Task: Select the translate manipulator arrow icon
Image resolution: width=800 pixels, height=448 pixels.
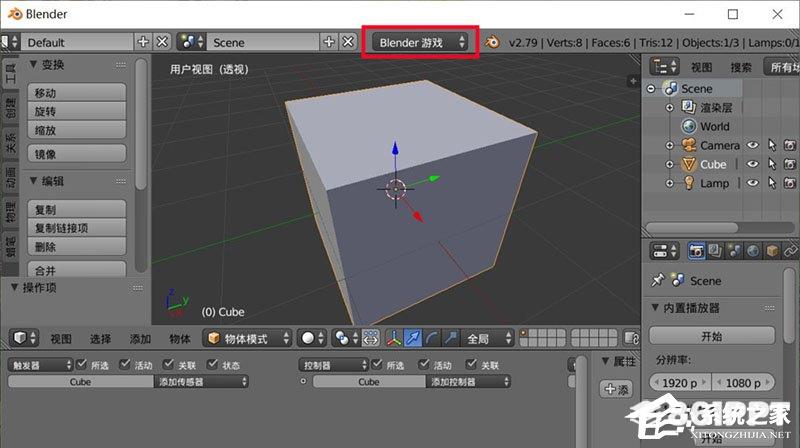Action: click(x=413, y=338)
